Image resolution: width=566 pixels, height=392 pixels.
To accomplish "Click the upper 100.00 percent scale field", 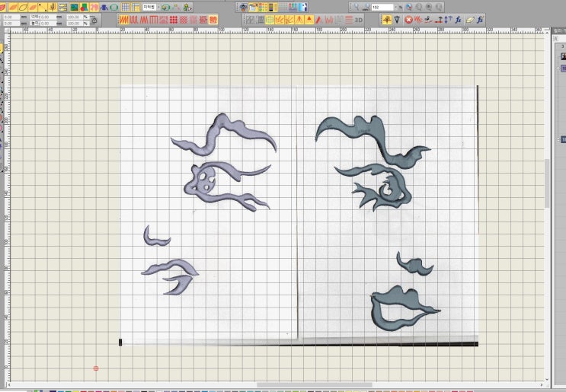I will [75, 17].
